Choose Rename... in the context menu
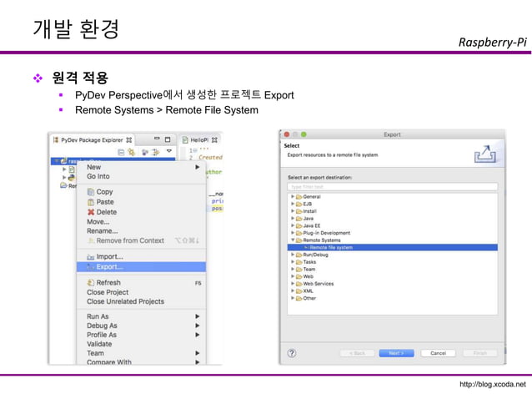This screenshot has height=399, width=532. pyautogui.click(x=141, y=231)
